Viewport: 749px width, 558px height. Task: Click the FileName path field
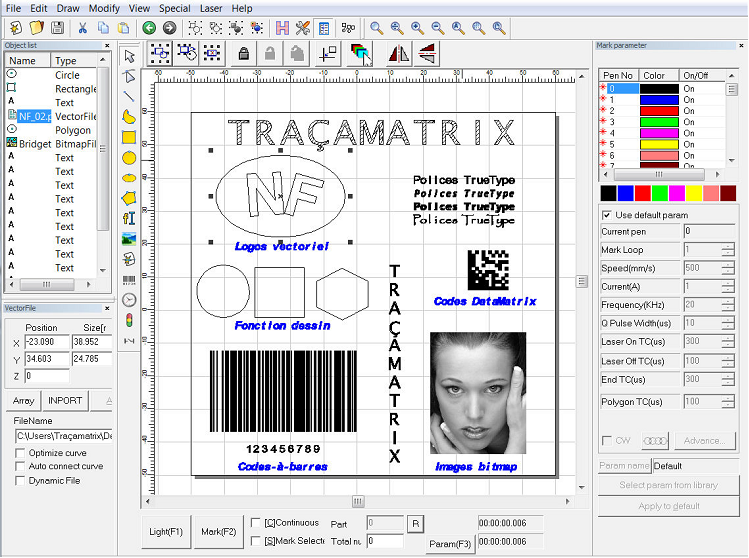(64, 436)
